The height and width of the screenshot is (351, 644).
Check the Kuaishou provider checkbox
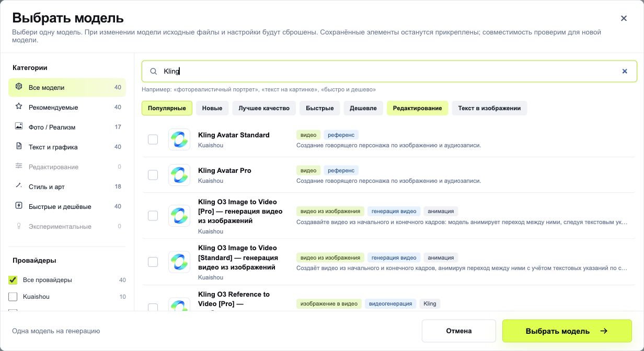point(13,297)
